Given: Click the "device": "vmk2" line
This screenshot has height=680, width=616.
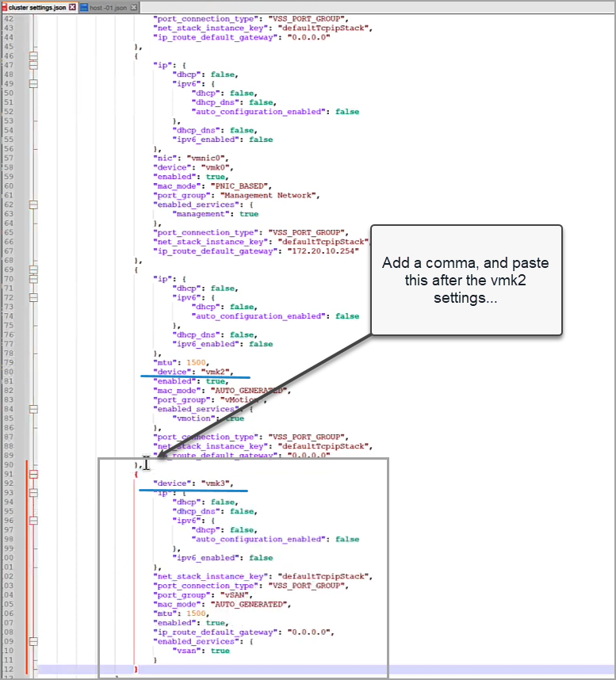Looking at the screenshot, I should coord(193,372).
